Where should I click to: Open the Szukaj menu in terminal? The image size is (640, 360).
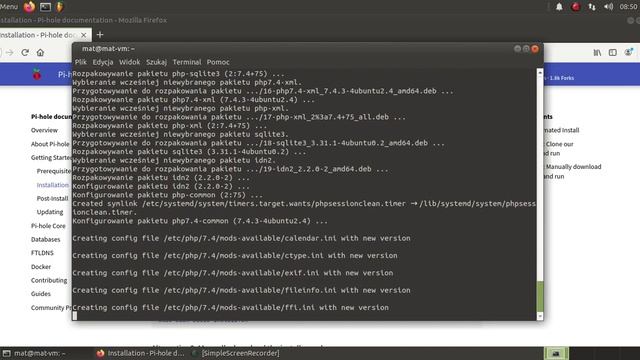[156, 62]
